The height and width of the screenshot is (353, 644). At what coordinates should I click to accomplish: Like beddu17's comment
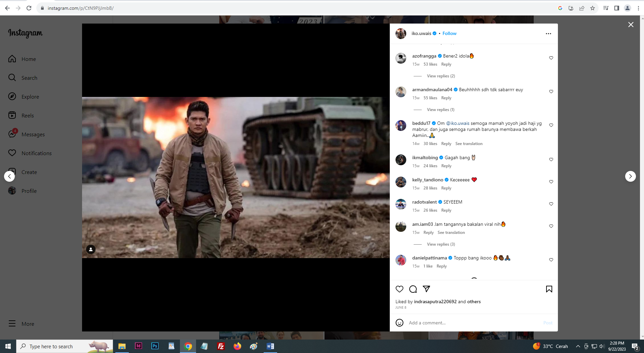pos(551,125)
